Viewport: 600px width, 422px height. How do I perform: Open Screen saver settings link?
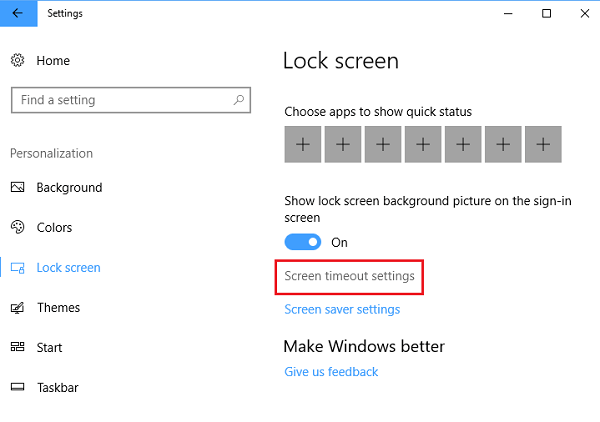(342, 310)
